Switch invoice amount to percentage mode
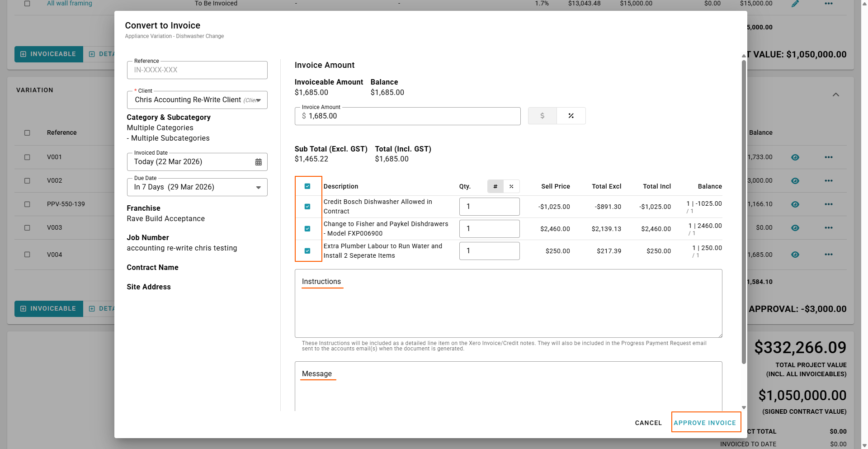The width and height of the screenshot is (868, 449). point(571,116)
